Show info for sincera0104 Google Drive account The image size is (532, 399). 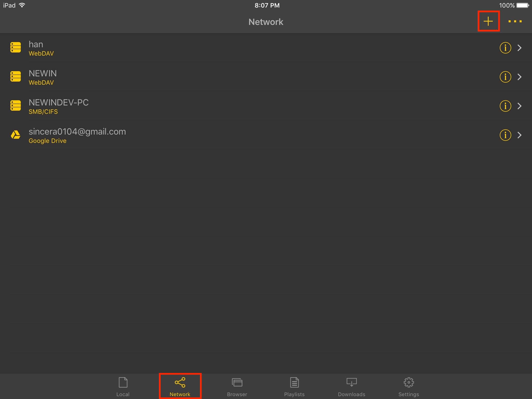pyautogui.click(x=505, y=135)
